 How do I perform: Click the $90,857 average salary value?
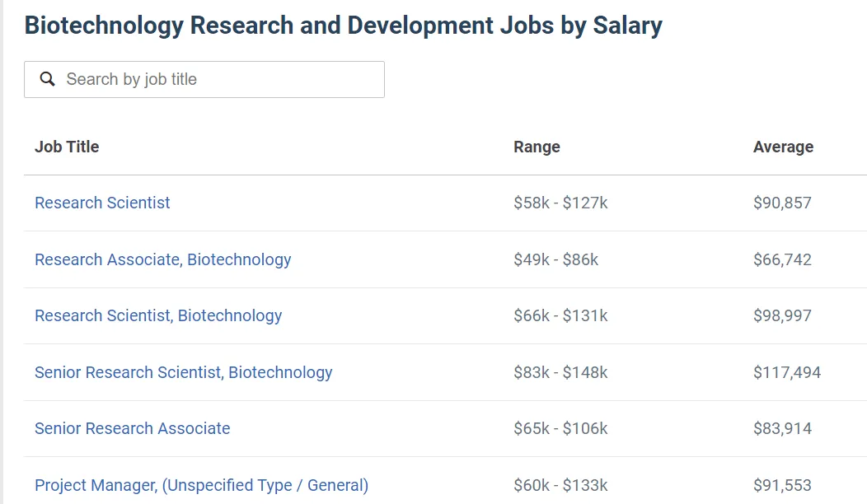click(782, 203)
